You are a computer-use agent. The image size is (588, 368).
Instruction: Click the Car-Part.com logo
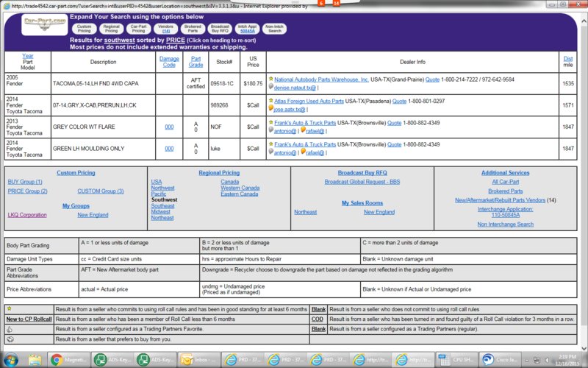pos(45,24)
